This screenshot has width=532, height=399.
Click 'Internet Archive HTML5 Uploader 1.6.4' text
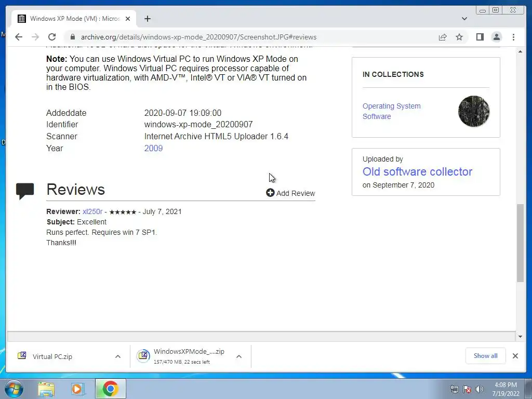coord(216,137)
